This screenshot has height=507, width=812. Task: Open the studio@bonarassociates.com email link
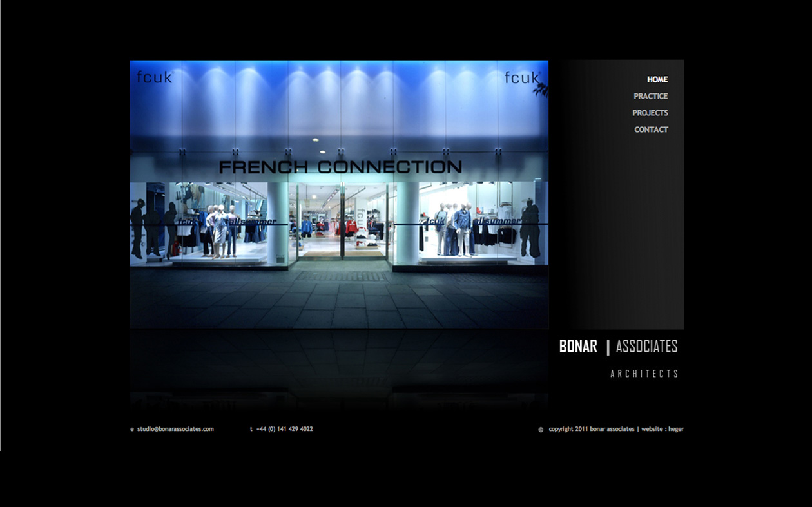pyautogui.click(x=175, y=428)
